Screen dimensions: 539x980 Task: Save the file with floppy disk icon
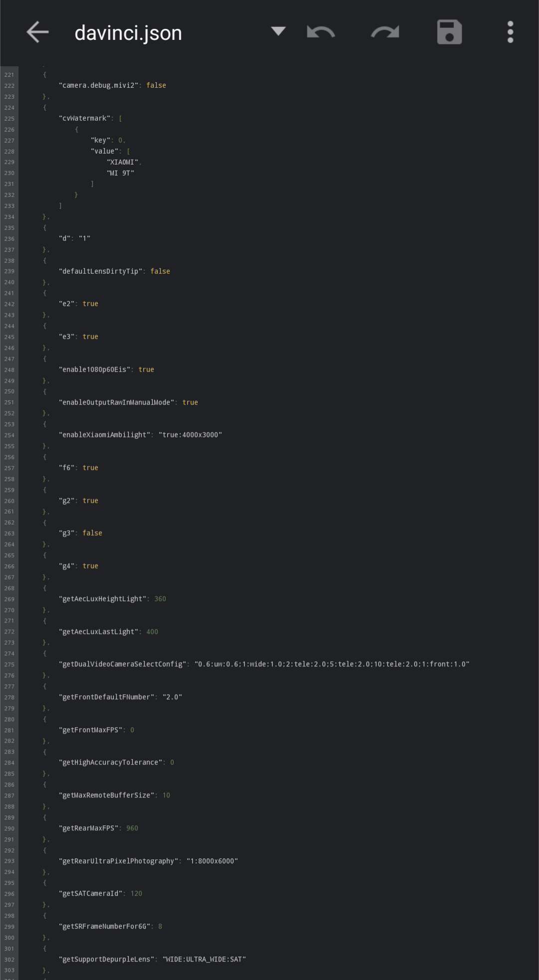tap(449, 32)
